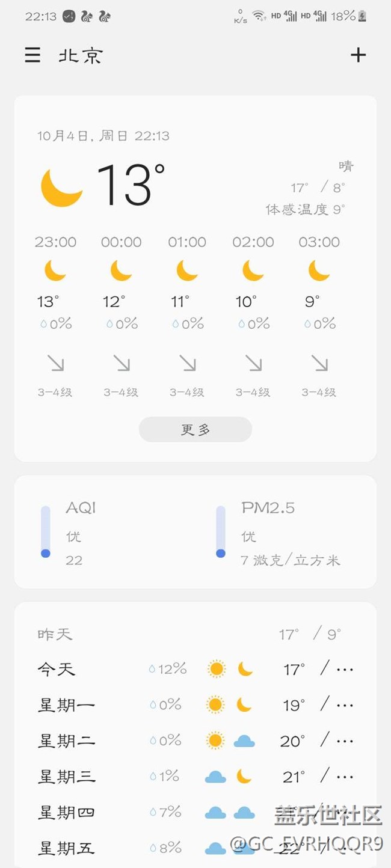Tap the battery icon in status bar
This screenshot has width=391, height=868.
(362, 16)
